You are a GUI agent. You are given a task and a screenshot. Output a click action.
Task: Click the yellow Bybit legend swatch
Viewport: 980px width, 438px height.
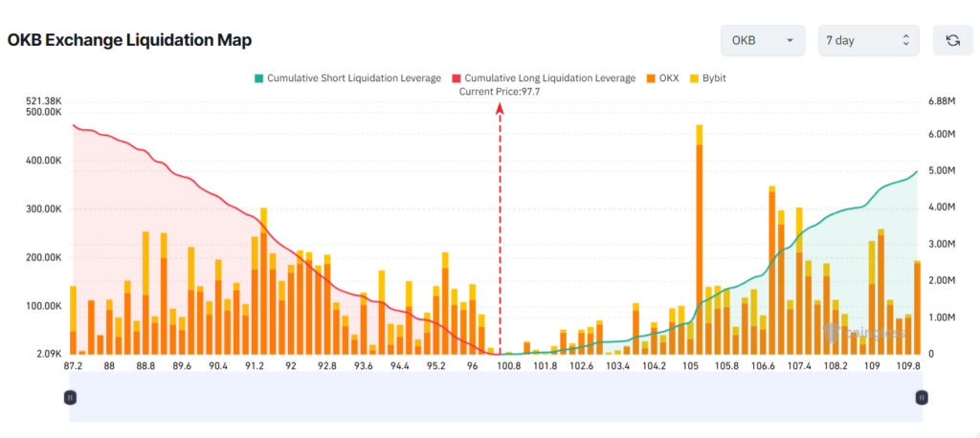pos(696,78)
